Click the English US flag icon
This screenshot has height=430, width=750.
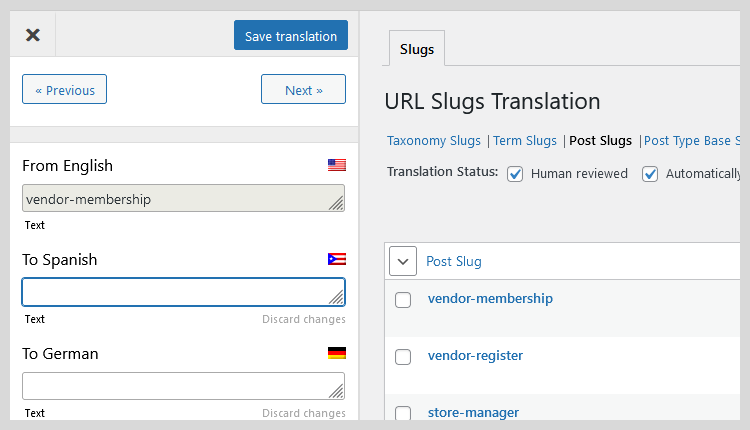pos(336,166)
